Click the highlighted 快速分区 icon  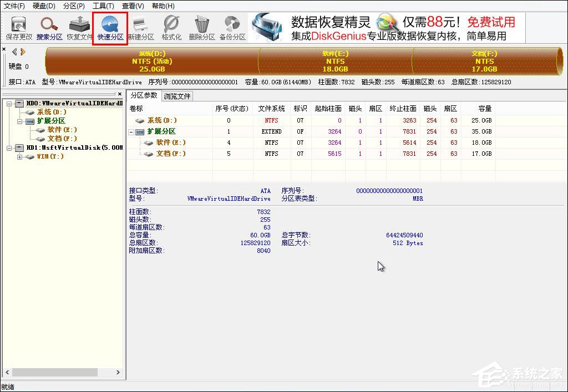coord(110,26)
